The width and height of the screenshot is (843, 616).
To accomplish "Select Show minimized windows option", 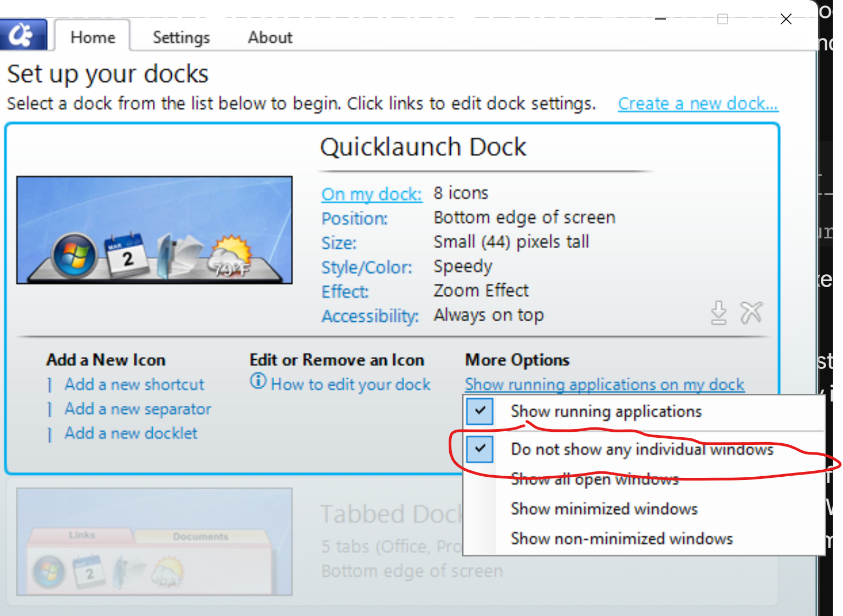I will [604, 509].
